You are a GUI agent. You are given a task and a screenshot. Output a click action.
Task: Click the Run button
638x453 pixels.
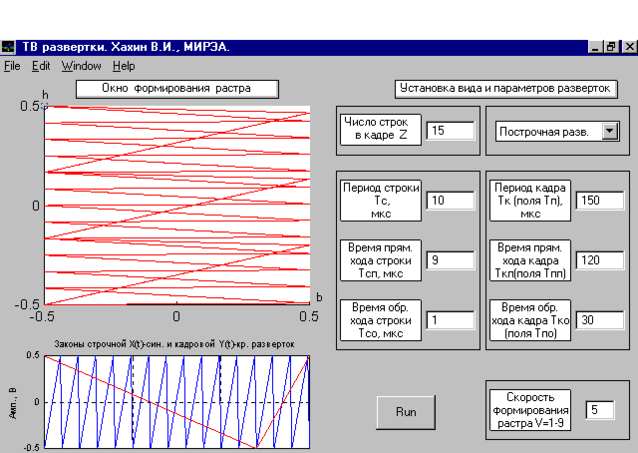coord(406,412)
